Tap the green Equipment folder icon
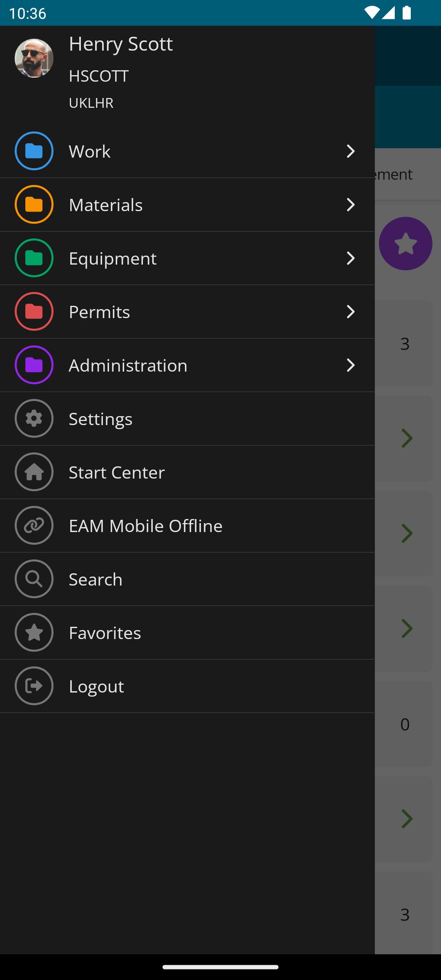441x980 pixels. point(34,258)
